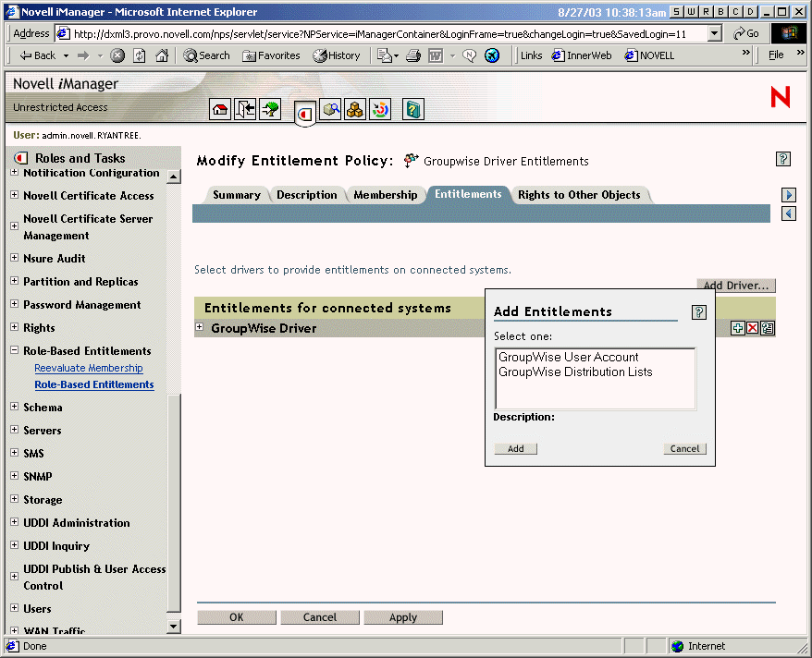This screenshot has width=812, height=658.
Task: Expand the Schema category in the sidebar
Action: tap(13, 407)
